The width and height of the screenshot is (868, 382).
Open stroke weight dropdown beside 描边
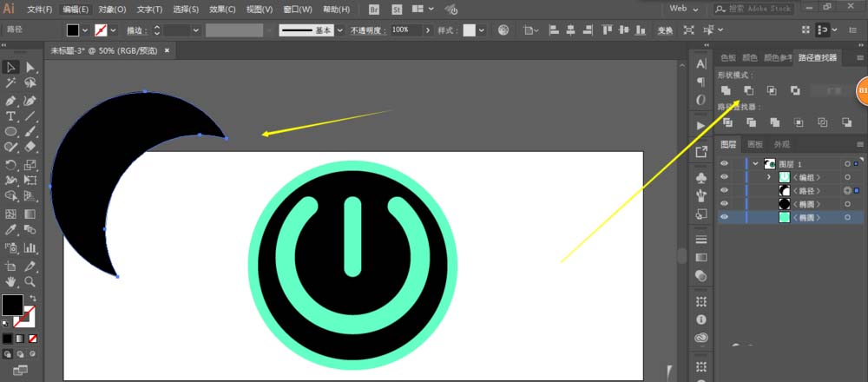click(x=196, y=30)
